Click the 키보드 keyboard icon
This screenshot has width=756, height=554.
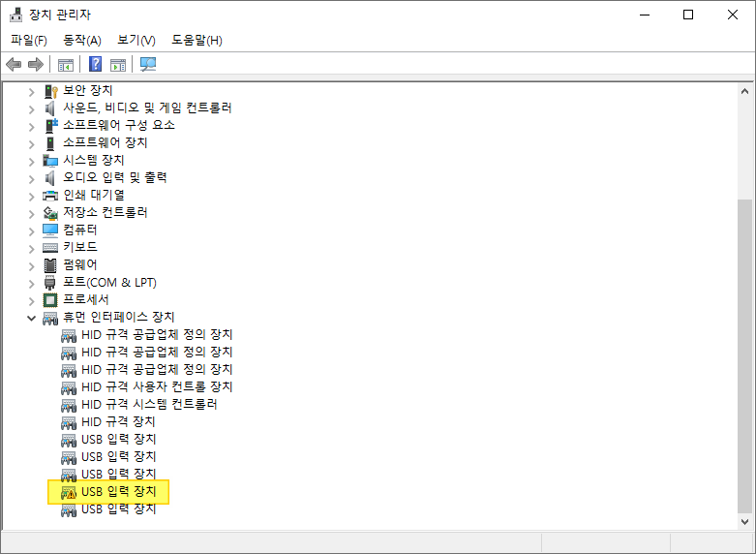click(50, 248)
